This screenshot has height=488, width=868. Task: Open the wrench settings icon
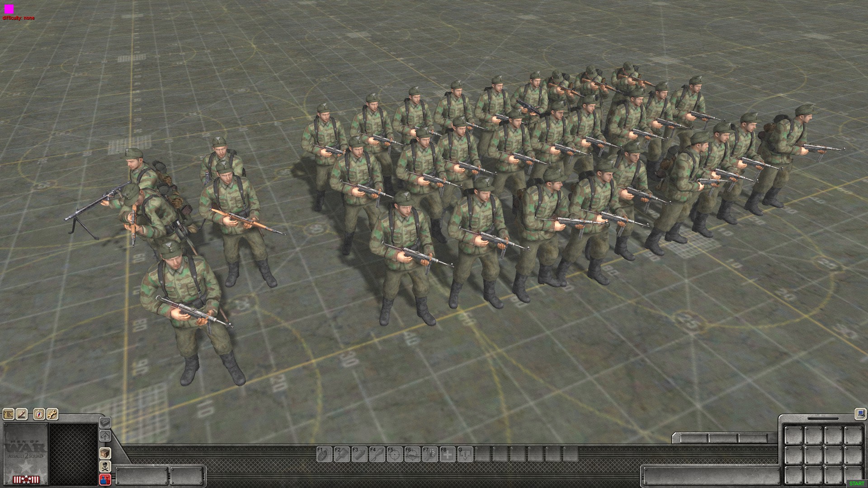click(x=52, y=414)
